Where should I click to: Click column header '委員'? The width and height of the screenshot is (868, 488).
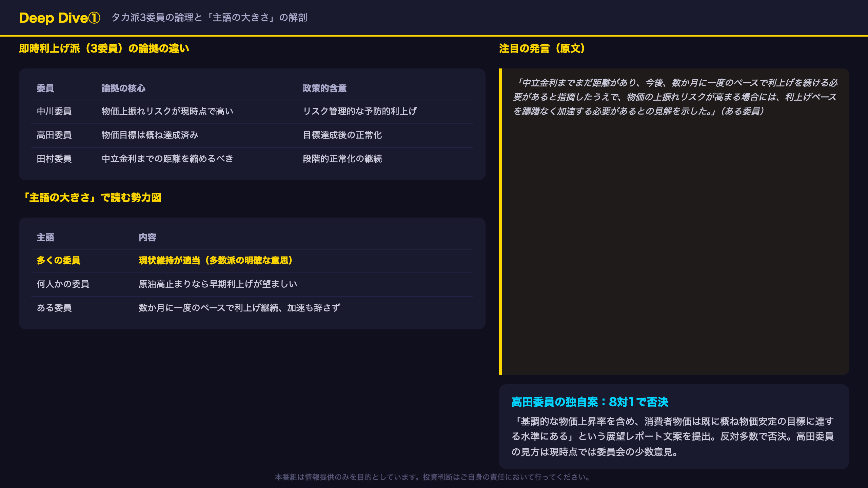45,88
